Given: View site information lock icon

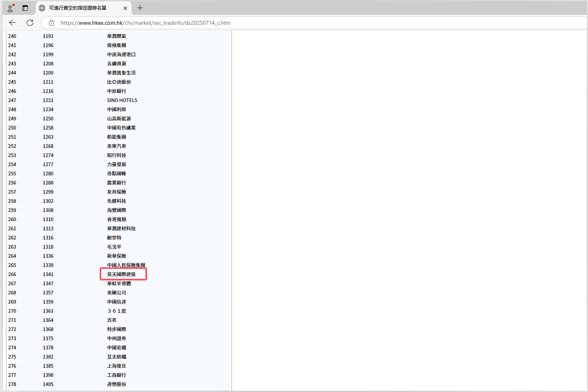Looking at the screenshot, I should pyautogui.click(x=51, y=23).
